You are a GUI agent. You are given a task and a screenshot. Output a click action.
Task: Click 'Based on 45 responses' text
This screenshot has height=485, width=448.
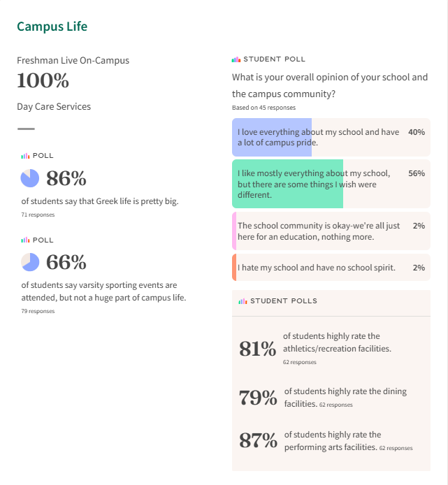pos(263,108)
